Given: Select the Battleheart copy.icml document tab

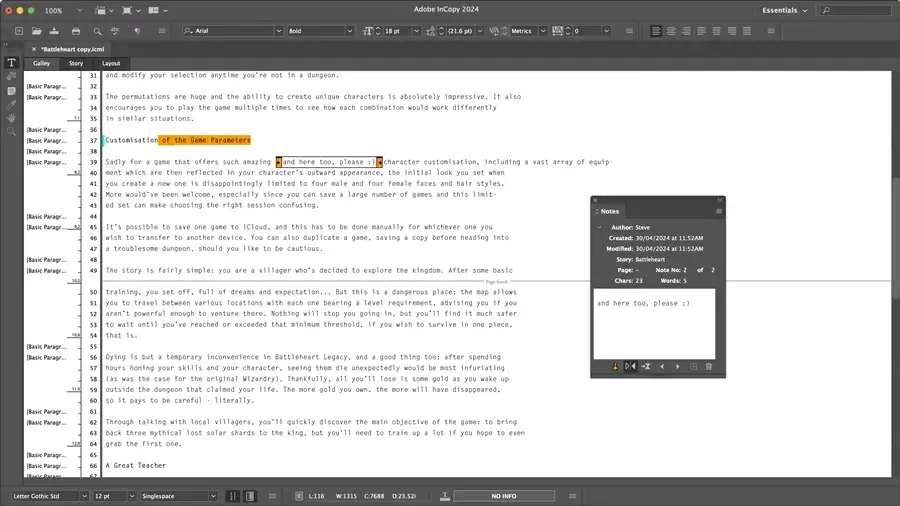Looking at the screenshot, I should (x=73, y=49).
